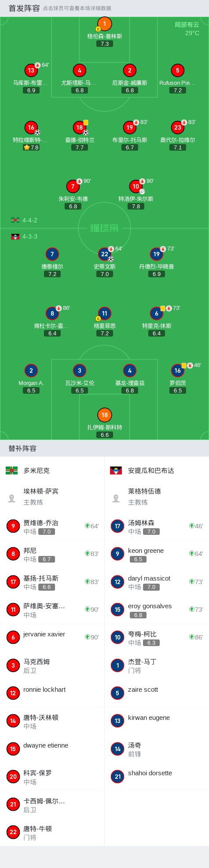Viewport: 209px width, 868px height.
Task: Tap player 18 查德-伯特兰 red jersey icon
Action: (80, 127)
